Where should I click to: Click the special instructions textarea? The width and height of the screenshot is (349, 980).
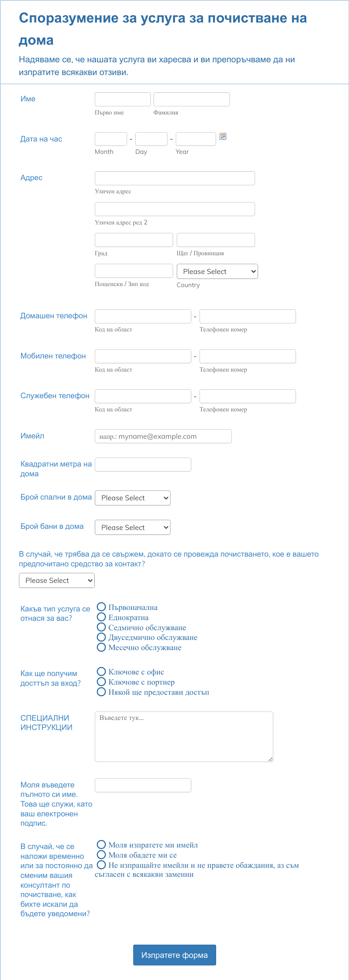[184, 736]
